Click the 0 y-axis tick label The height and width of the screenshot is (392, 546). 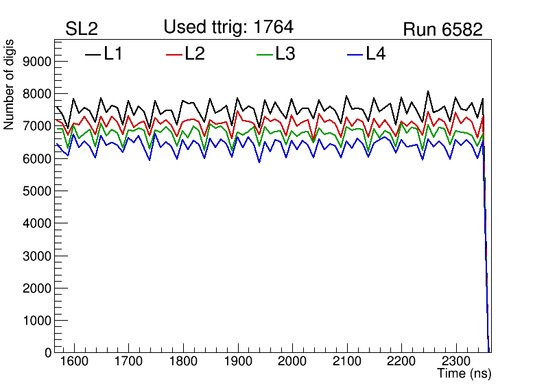click(47, 353)
